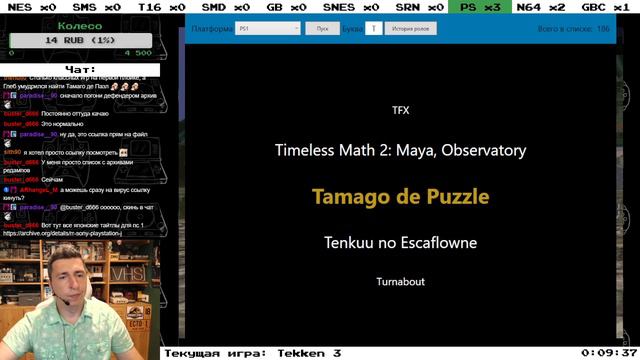Click the Tenkuu no Escaflowne entry
This screenshot has height=360, width=640.
tap(400, 242)
